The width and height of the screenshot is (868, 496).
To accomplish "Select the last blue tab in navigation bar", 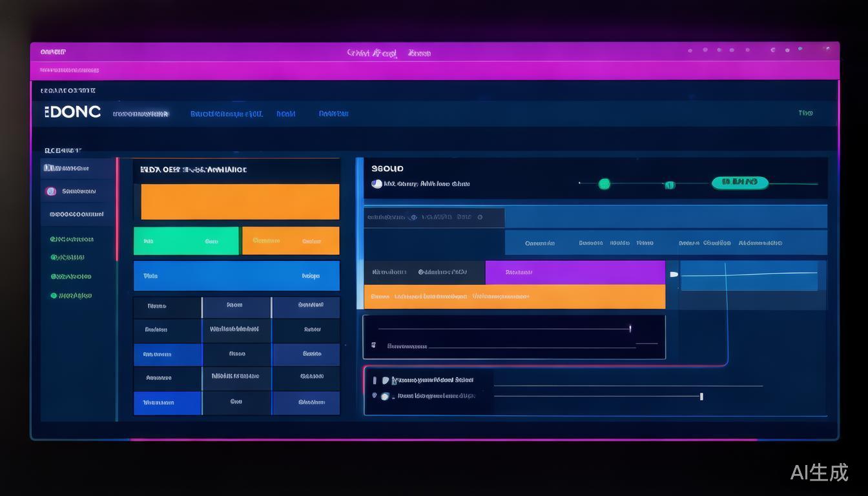I will pos(333,114).
